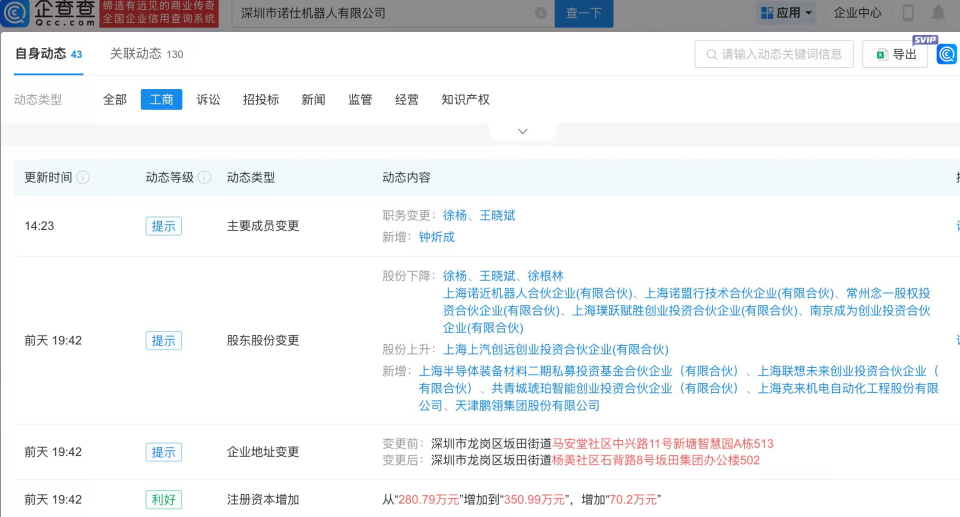
Task: Open 钟炘成 person link
Action: tap(437, 237)
